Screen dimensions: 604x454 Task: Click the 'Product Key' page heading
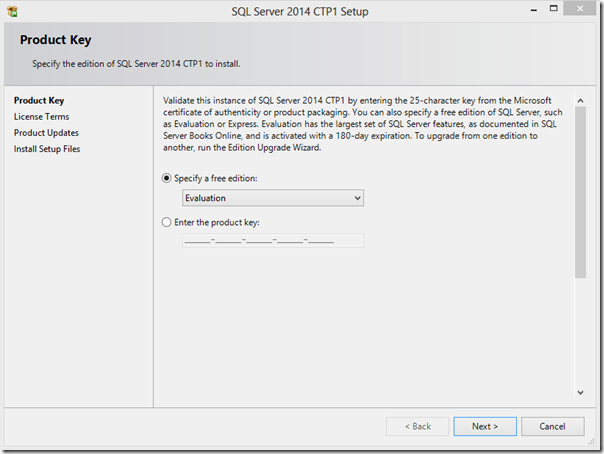(56, 40)
